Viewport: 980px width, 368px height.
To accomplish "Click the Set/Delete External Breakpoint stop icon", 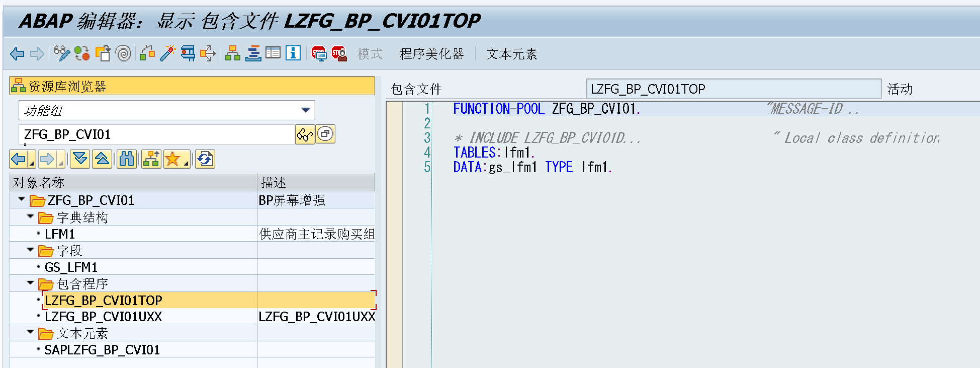I will [339, 53].
